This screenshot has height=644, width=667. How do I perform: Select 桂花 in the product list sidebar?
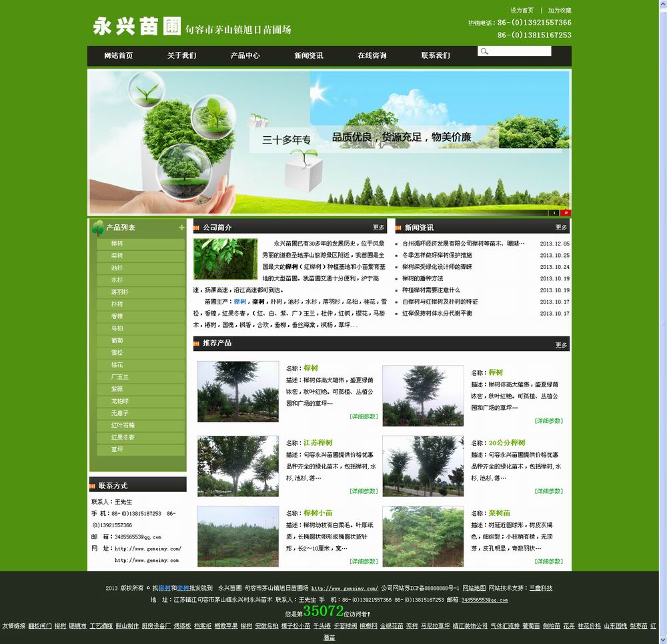(117, 365)
